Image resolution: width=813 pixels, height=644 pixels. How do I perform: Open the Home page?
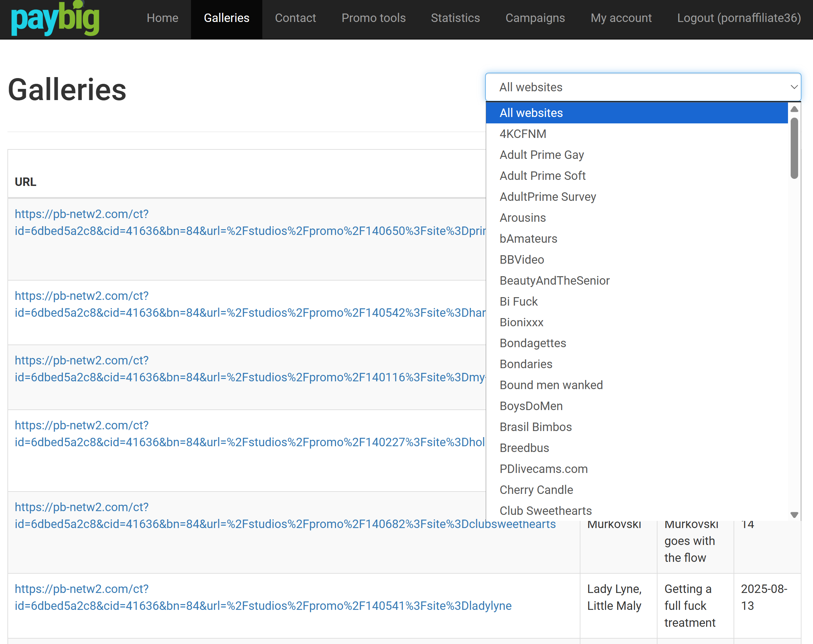[x=163, y=18]
